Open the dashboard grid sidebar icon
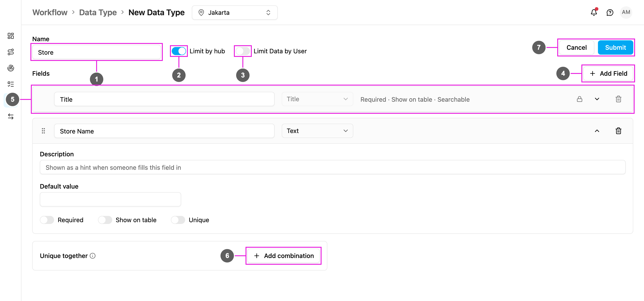Image resolution: width=644 pixels, height=301 pixels. point(11,36)
